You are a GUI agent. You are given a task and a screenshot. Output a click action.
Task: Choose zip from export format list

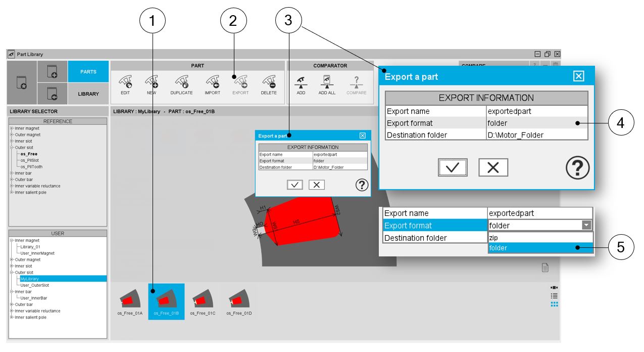(539, 237)
